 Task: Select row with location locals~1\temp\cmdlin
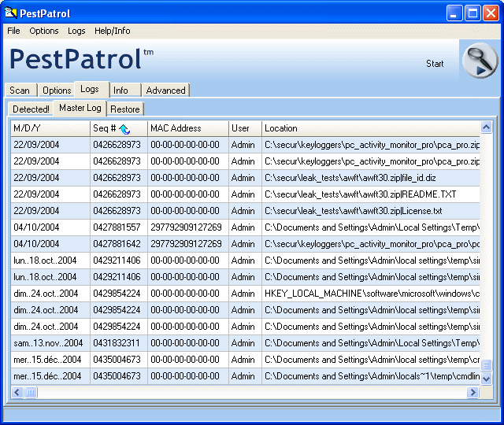(245, 376)
